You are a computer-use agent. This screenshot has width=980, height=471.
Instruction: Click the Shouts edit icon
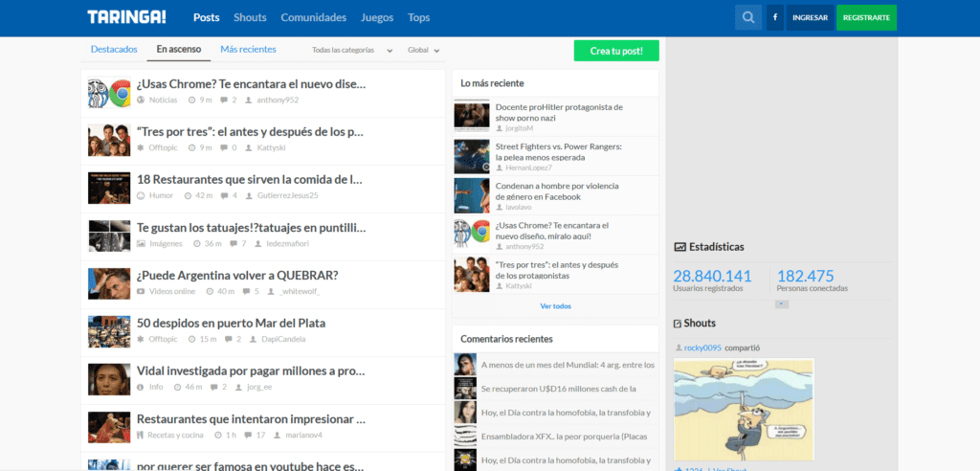(x=678, y=324)
